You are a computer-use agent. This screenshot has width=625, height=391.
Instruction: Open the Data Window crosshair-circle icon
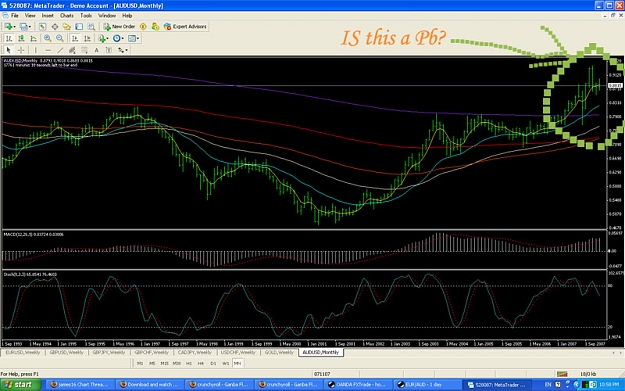point(55,27)
